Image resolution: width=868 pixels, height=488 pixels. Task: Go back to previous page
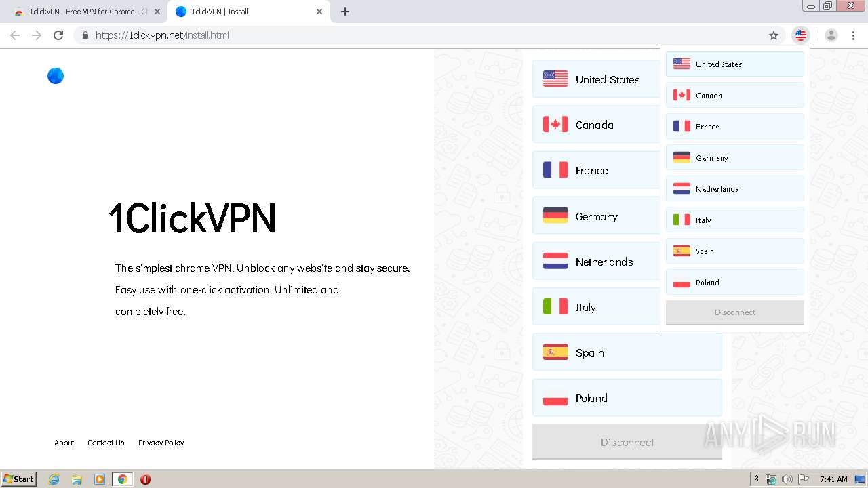pyautogui.click(x=15, y=35)
